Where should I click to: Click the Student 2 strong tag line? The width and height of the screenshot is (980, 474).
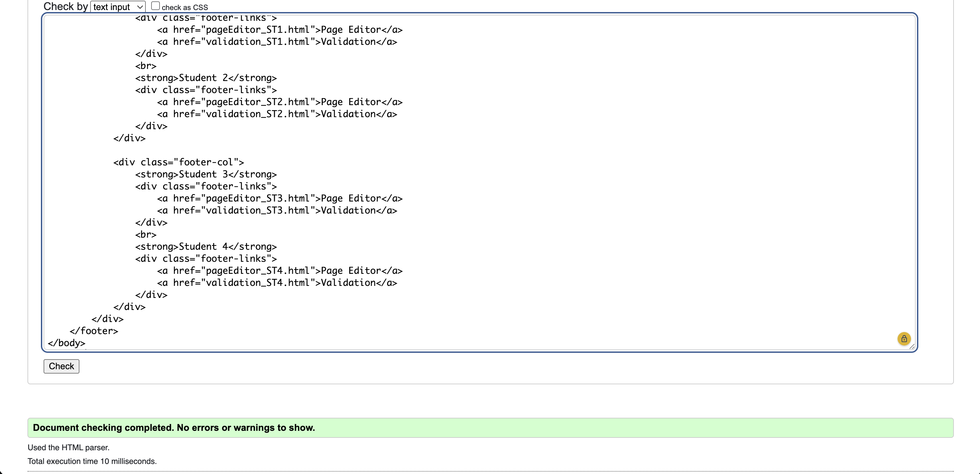coord(206,78)
